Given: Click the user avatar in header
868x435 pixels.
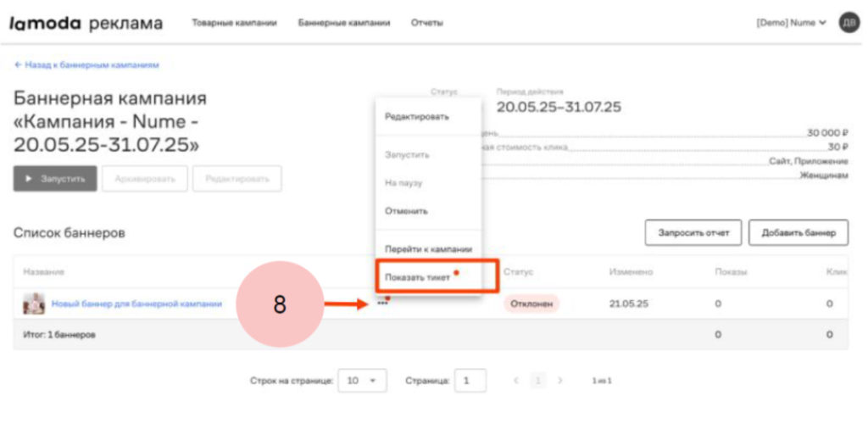Looking at the screenshot, I should [x=849, y=23].
